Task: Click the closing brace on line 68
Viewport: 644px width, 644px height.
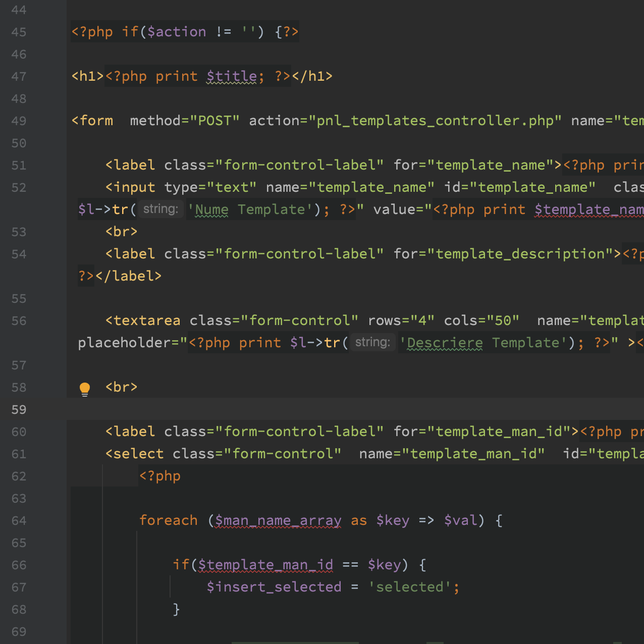Action: click(176, 609)
